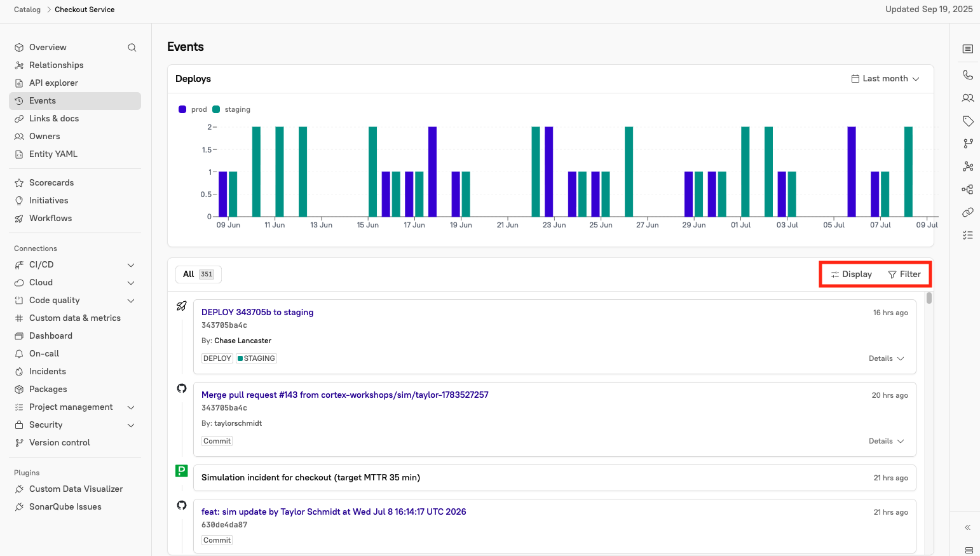
Task: Open the Simulation incident for checkout event
Action: 311,478
